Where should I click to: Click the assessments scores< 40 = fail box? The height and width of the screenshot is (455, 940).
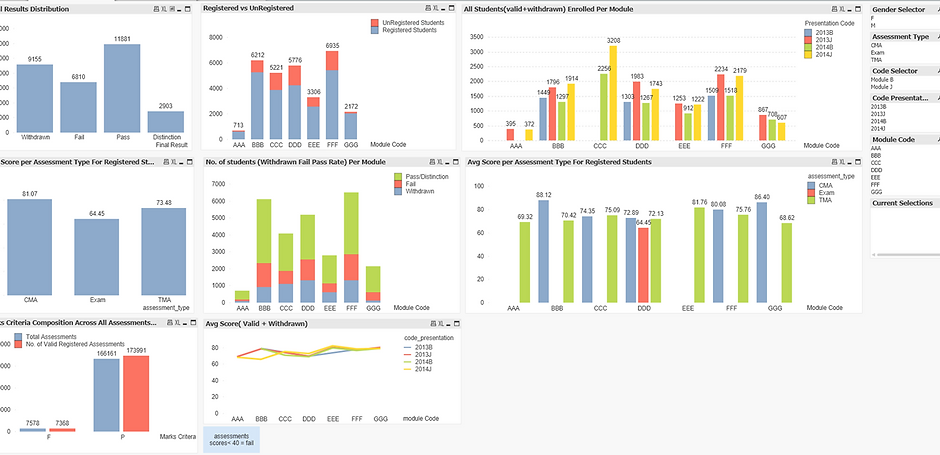click(231, 440)
